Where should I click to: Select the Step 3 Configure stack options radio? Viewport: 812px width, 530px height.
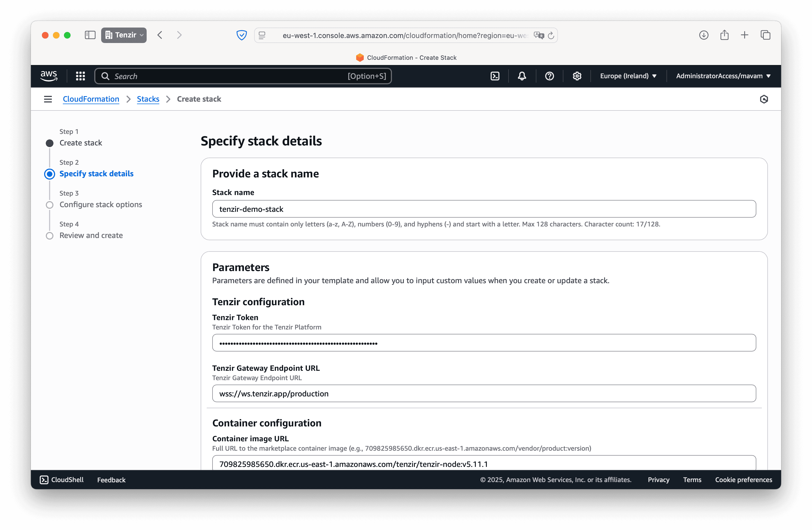click(x=50, y=205)
